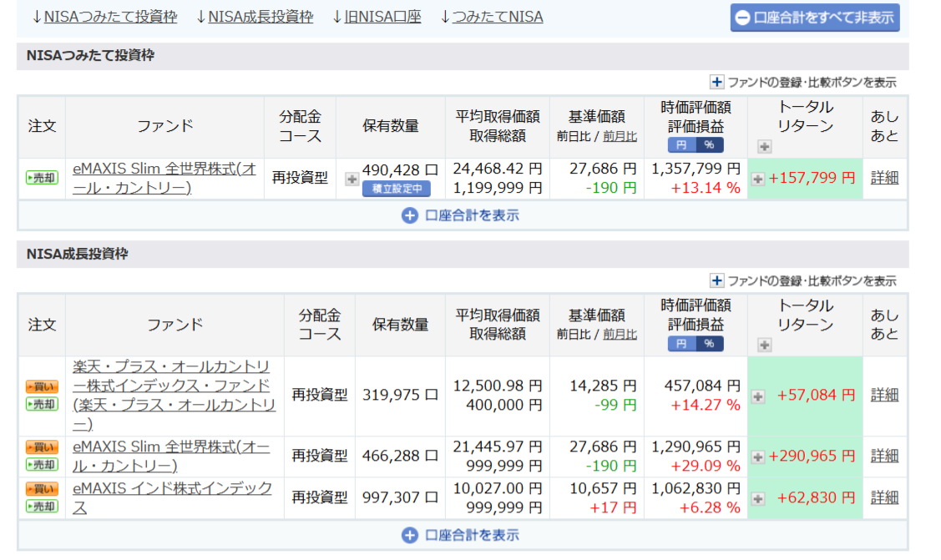Switch to 円 view in つみたて投資枠 table
The image size is (941, 560).
pos(681,145)
